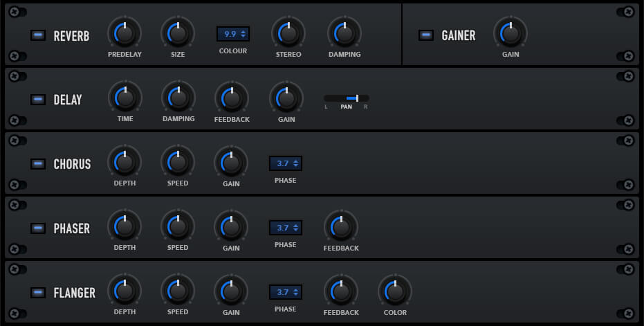
Task: Toggle the Delay effect power button
Action: [38, 100]
